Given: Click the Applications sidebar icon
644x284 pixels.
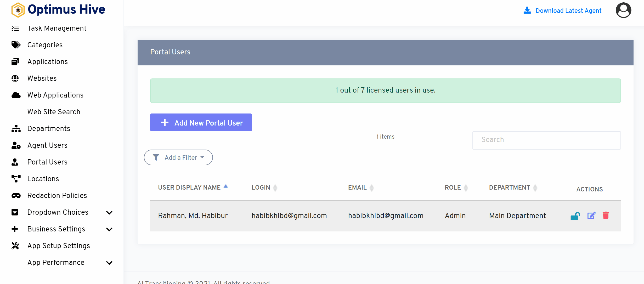Looking at the screenshot, I should (16, 61).
